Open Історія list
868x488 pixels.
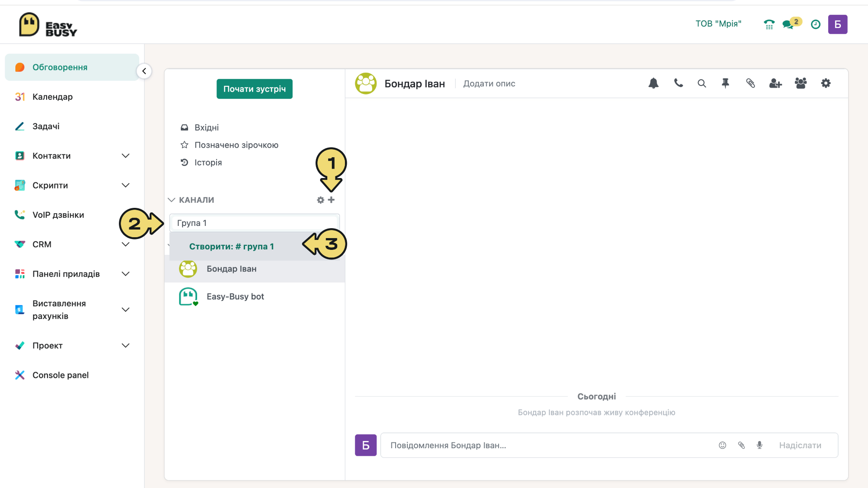coord(208,163)
